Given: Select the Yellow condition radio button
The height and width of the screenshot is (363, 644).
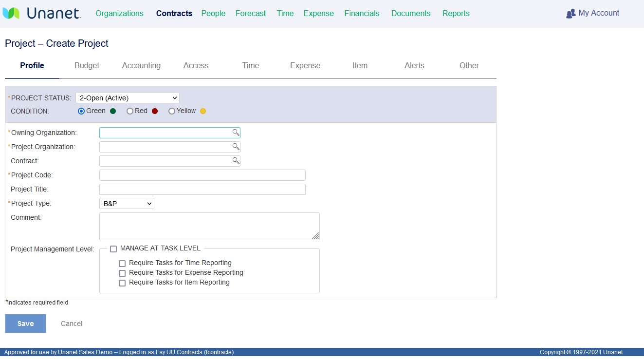Looking at the screenshot, I should point(171,111).
